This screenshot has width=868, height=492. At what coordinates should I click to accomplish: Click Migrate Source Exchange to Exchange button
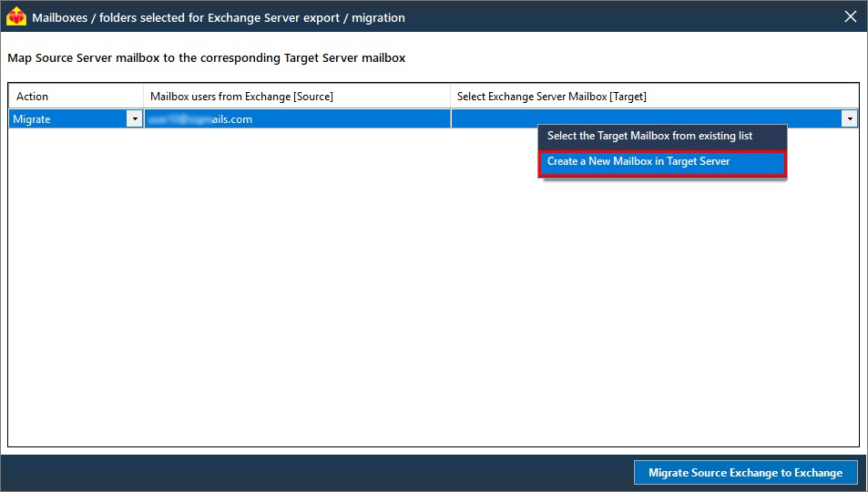[x=745, y=473]
